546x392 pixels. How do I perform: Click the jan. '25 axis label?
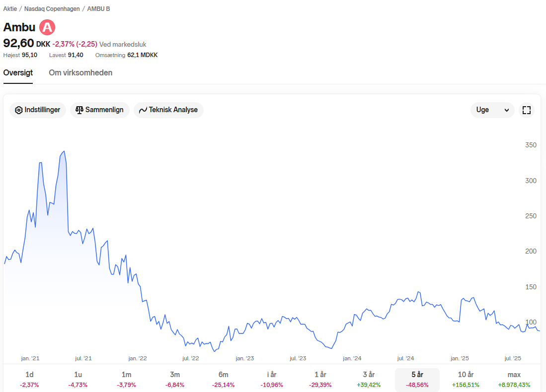pos(460,358)
